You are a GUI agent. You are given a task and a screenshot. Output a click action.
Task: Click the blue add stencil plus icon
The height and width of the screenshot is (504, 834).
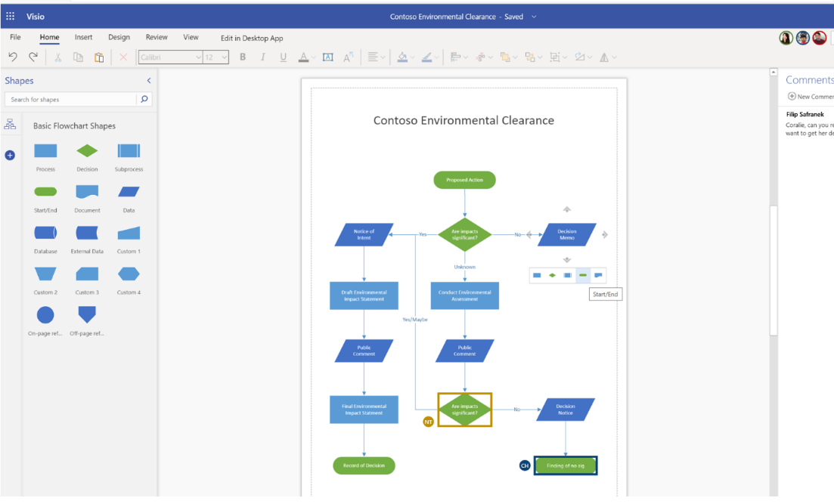click(10, 155)
